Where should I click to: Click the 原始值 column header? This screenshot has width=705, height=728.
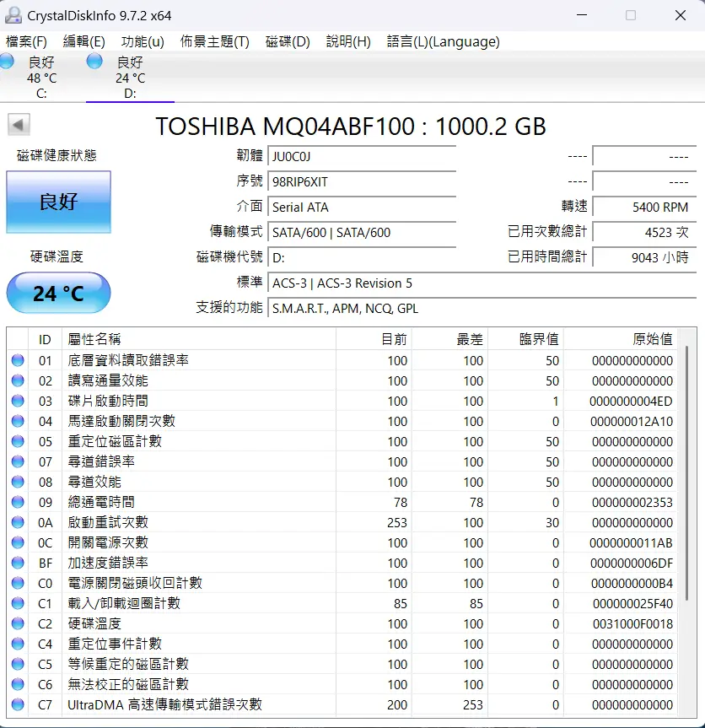tap(653, 339)
